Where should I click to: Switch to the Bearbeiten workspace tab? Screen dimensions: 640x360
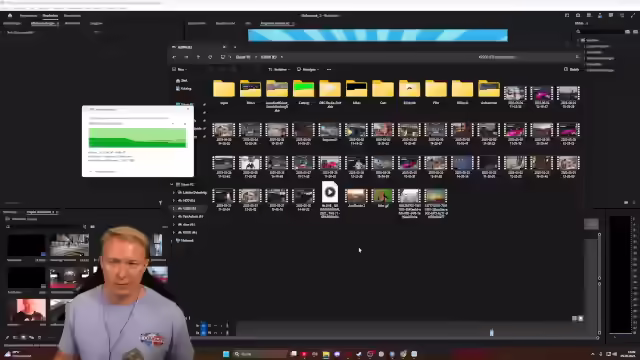pyautogui.click(x=50, y=16)
